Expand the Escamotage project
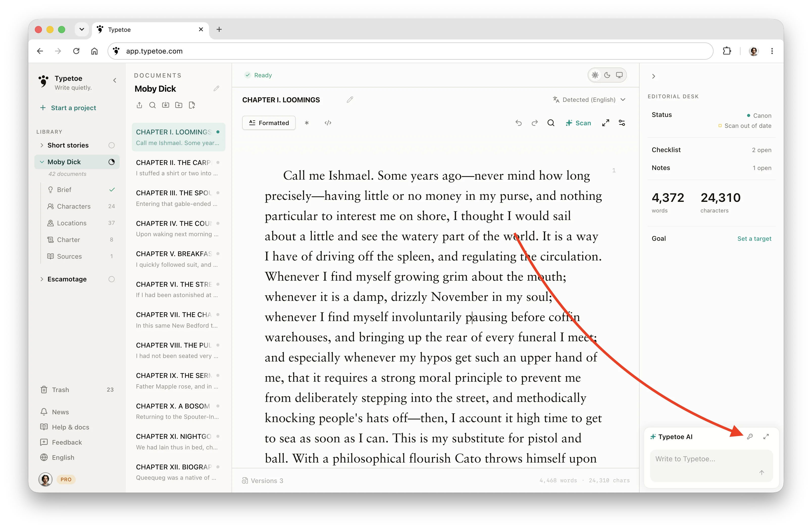The width and height of the screenshot is (812, 530). click(x=42, y=279)
